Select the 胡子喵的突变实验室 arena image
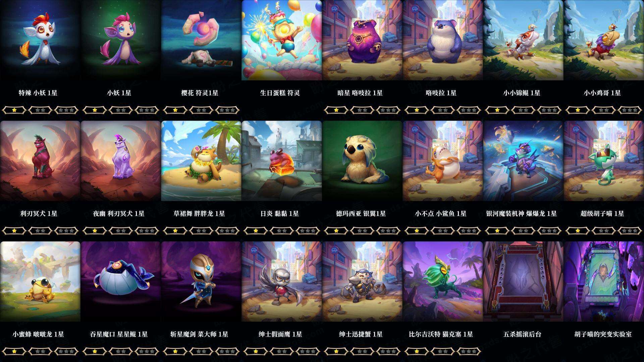The height and width of the screenshot is (362, 644). (604, 282)
